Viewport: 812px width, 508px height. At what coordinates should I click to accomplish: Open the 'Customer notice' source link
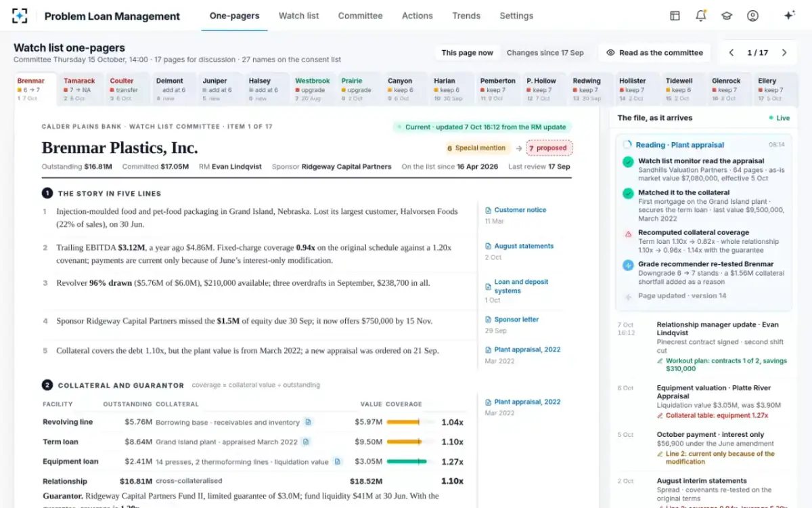tap(515, 210)
